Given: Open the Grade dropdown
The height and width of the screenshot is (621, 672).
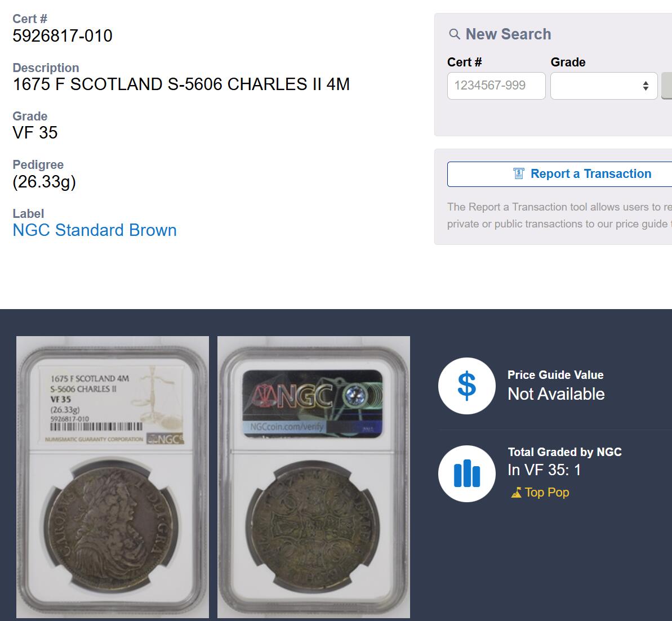Looking at the screenshot, I should click(603, 86).
